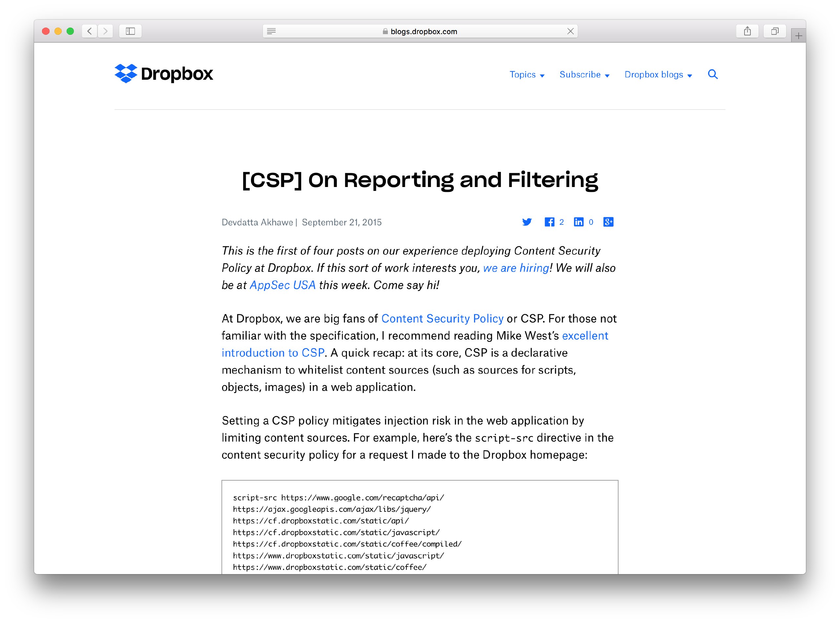Share the post on Facebook
The height and width of the screenshot is (623, 840).
(x=549, y=222)
